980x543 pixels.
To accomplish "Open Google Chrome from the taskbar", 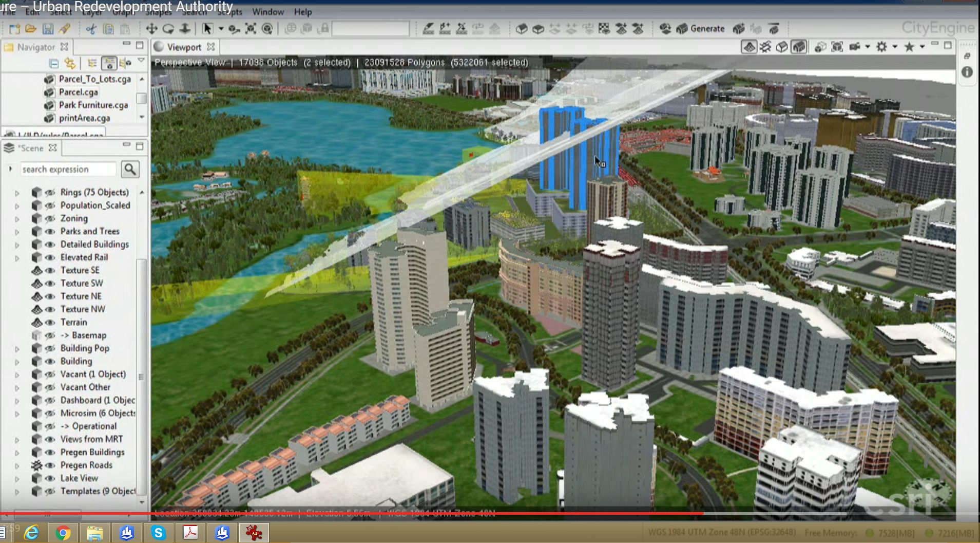I will (x=63, y=533).
